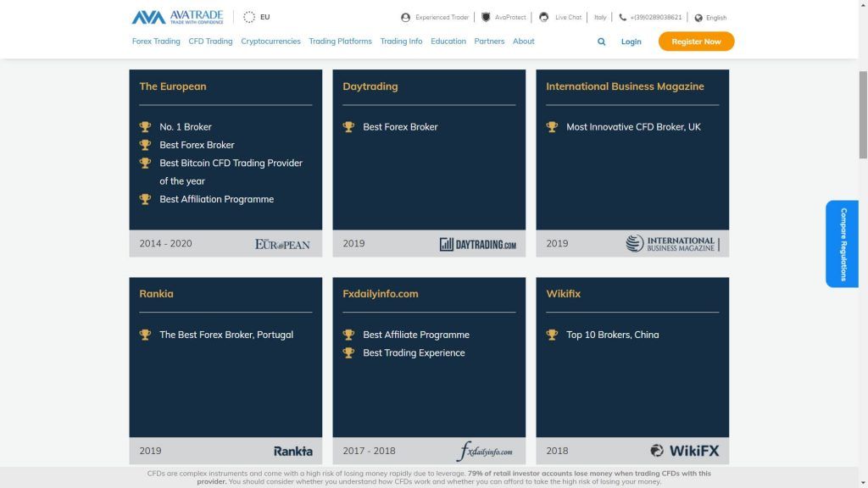Viewport: 868px width, 488px height.
Task: Open About menu
Action: click(x=524, y=42)
